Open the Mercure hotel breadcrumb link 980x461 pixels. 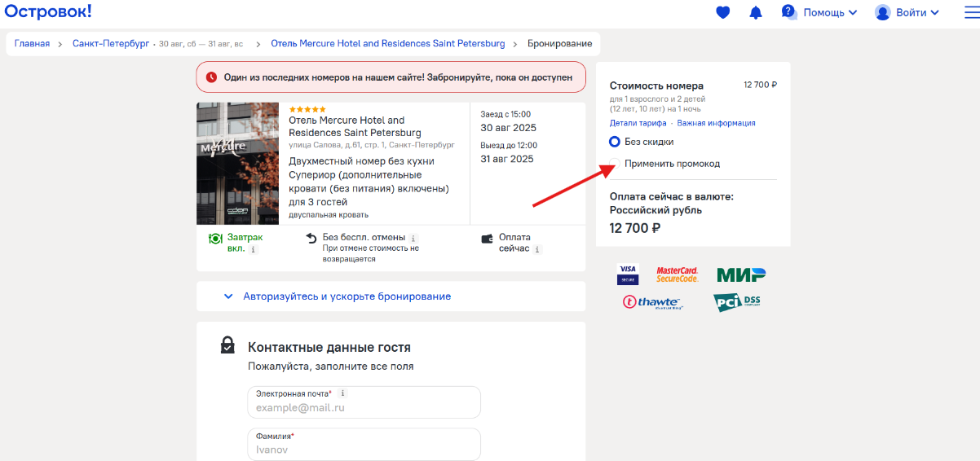388,43
